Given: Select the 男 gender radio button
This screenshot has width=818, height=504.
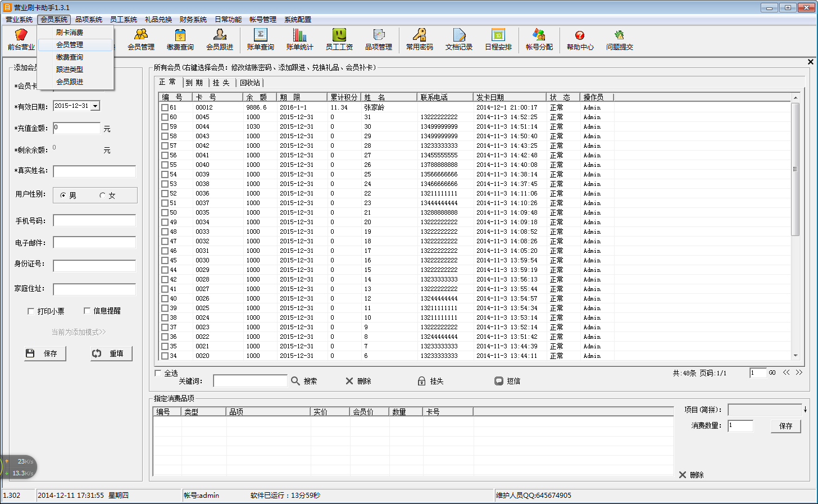Looking at the screenshot, I should click(63, 196).
